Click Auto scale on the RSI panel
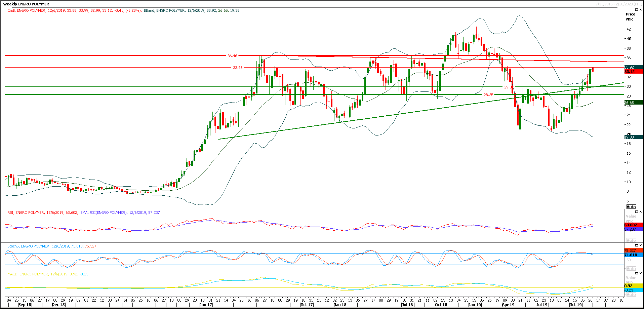644x309 pixels. tap(631, 240)
